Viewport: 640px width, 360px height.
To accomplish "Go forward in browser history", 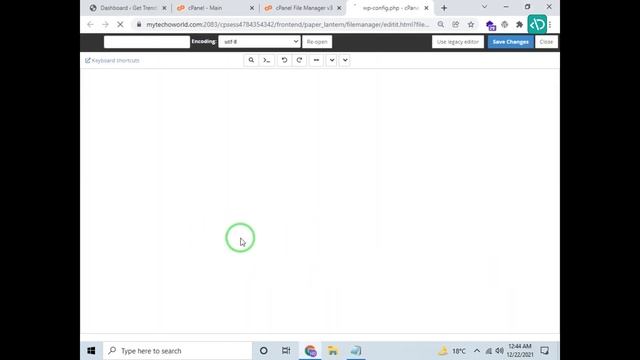I will click(105, 24).
